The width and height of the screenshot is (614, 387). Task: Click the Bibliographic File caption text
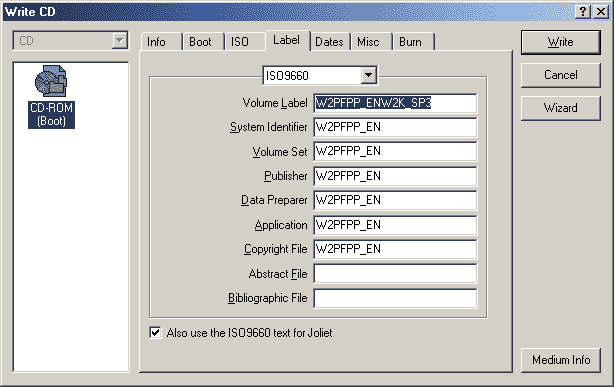tap(268, 298)
